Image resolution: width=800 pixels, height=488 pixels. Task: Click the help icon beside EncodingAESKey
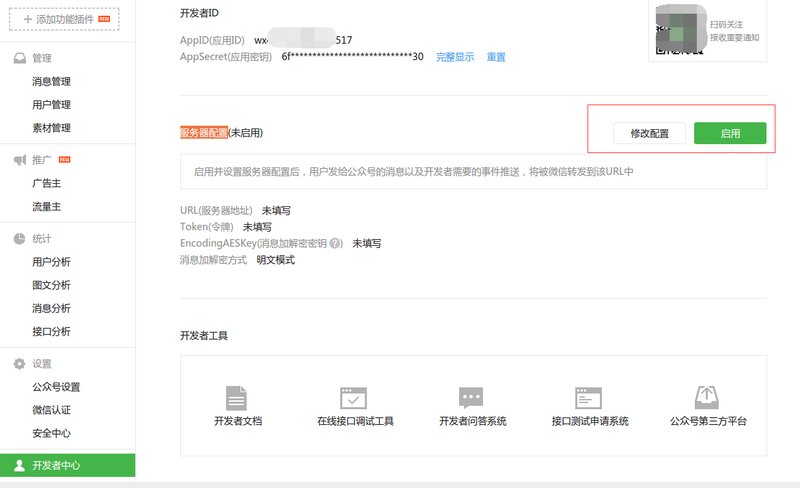coord(336,243)
